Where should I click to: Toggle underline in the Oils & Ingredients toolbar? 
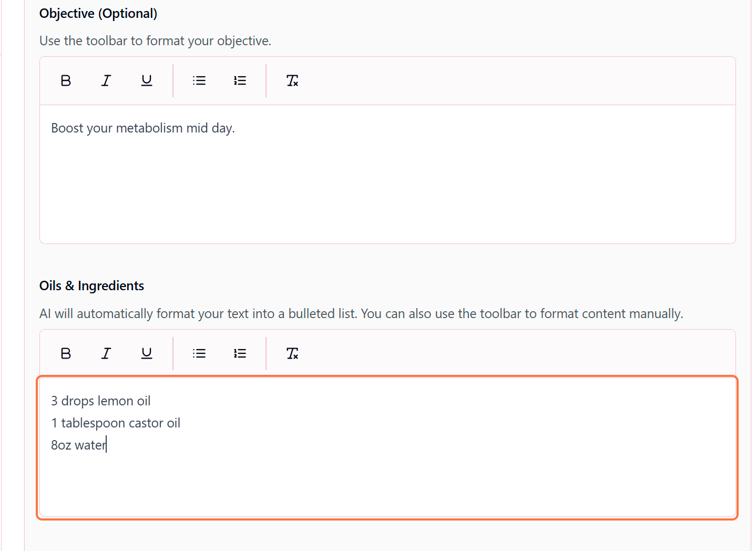tap(147, 353)
